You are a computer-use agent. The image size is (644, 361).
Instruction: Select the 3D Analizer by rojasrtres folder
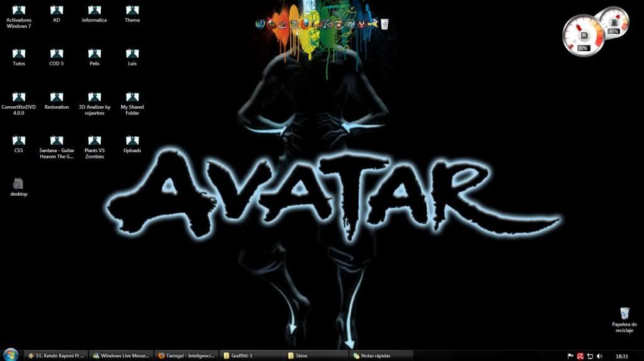pos(94,103)
